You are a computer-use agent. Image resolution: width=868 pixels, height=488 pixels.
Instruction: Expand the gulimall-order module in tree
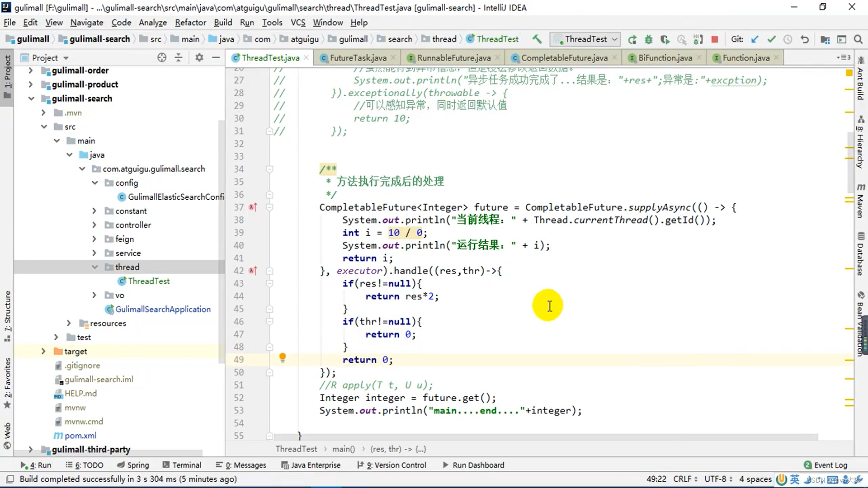pyautogui.click(x=30, y=70)
